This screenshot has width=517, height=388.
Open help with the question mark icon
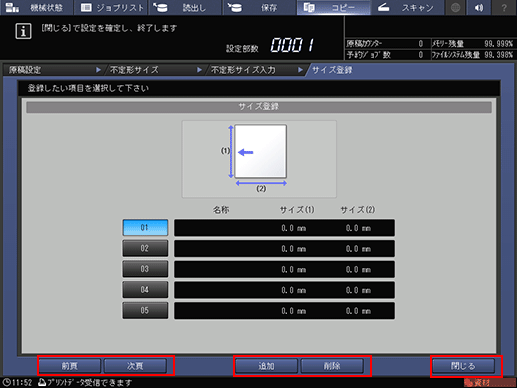point(504,7)
